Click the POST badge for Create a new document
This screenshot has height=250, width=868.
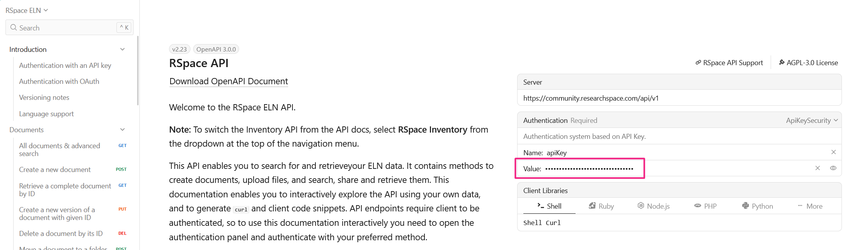click(121, 169)
